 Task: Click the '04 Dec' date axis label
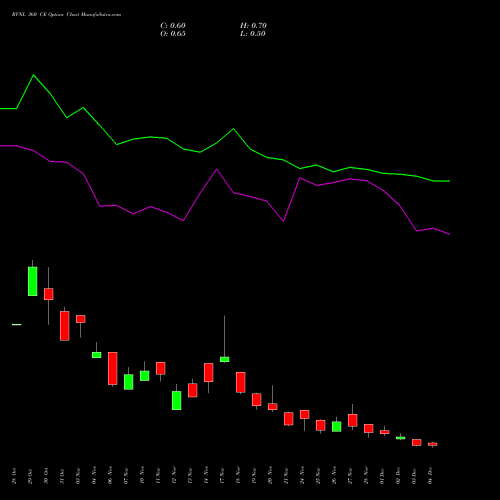pos(430,476)
